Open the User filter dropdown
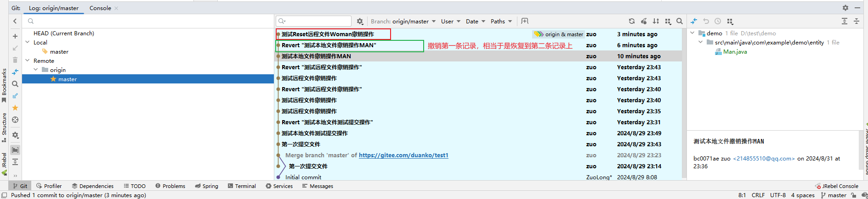The image size is (868, 199). tap(450, 21)
